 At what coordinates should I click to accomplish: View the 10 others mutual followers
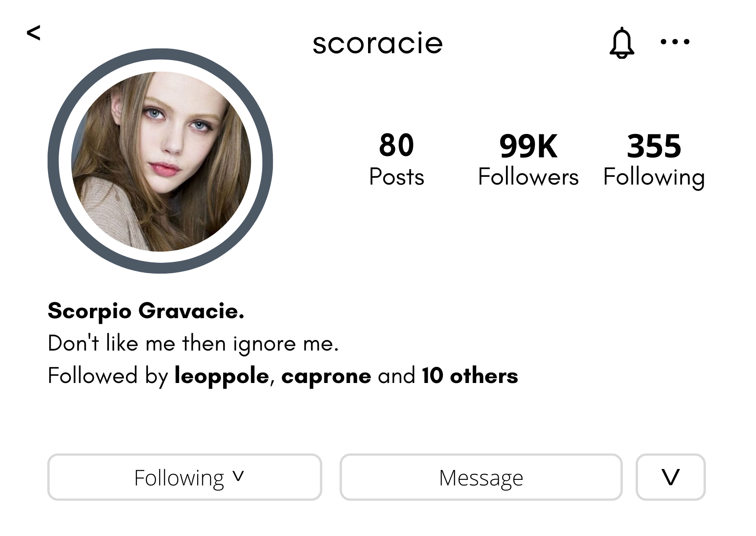click(x=470, y=376)
